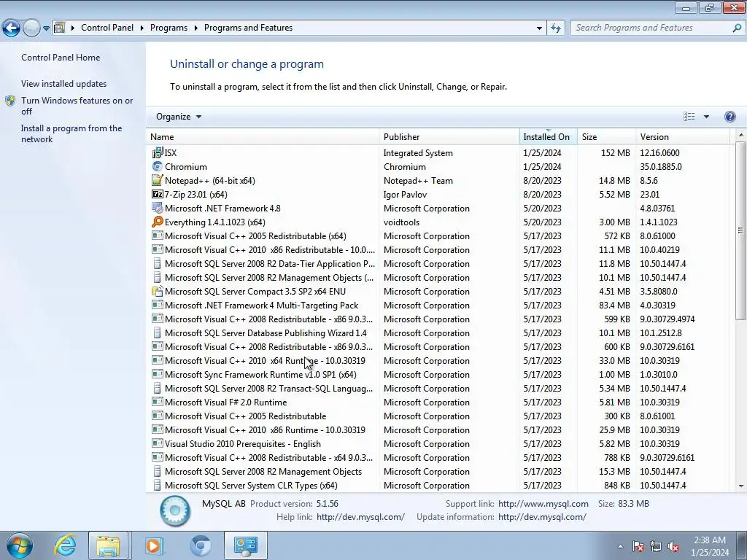Viewport: 747px width, 560px height.
Task: Click the Microsoft .NET Framework 4.8 icon
Action: [x=158, y=208]
